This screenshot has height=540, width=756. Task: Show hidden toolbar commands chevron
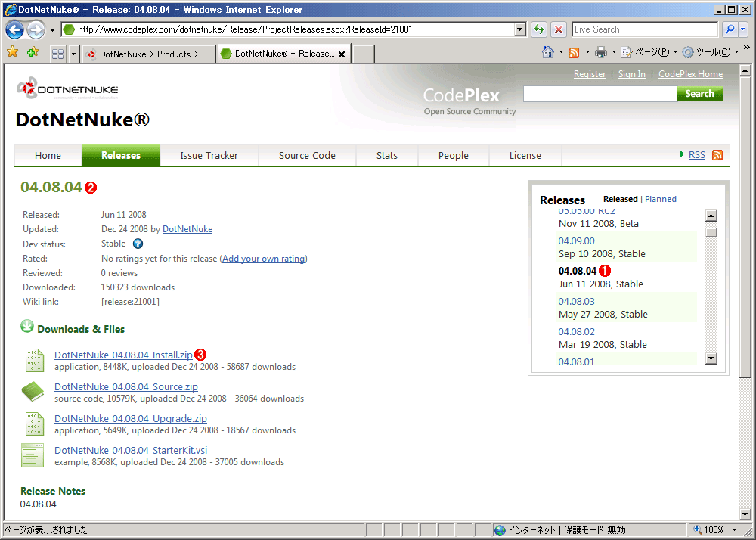tap(747, 47)
